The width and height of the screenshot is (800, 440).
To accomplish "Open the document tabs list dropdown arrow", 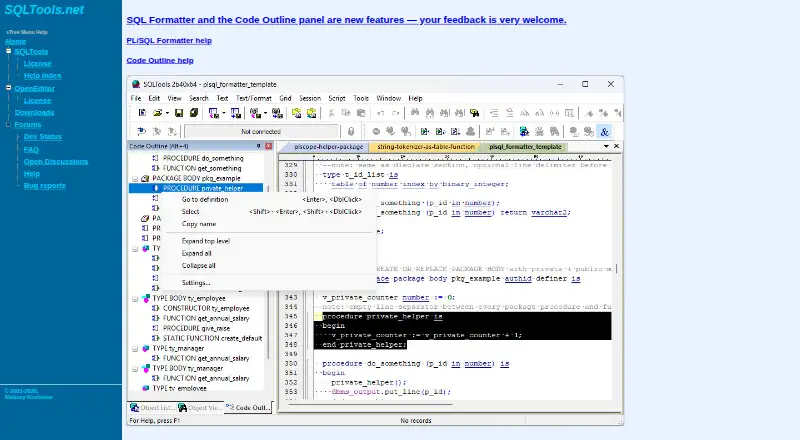I will pyautogui.click(x=606, y=146).
